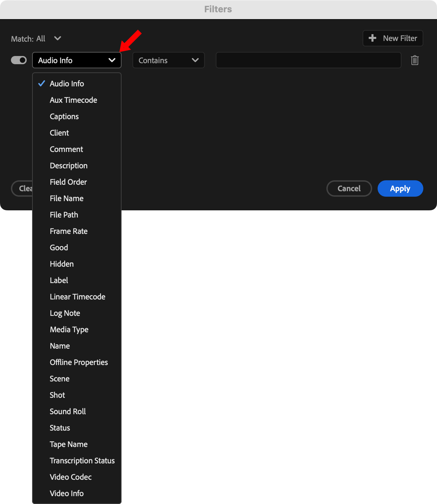Choose the Media Type option
The width and height of the screenshot is (437, 504).
point(69,330)
